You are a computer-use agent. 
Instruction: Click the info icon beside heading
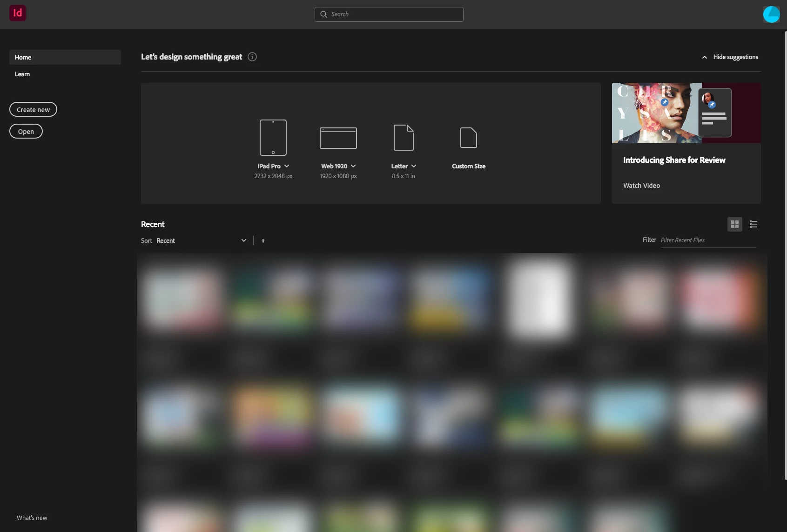pyautogui.click(x=252, y=57)
